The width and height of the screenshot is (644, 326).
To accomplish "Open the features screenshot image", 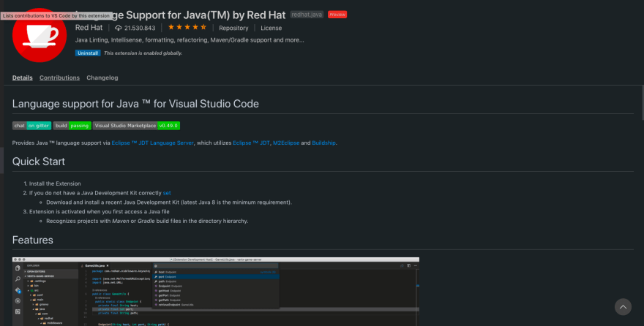I will 216,292.
